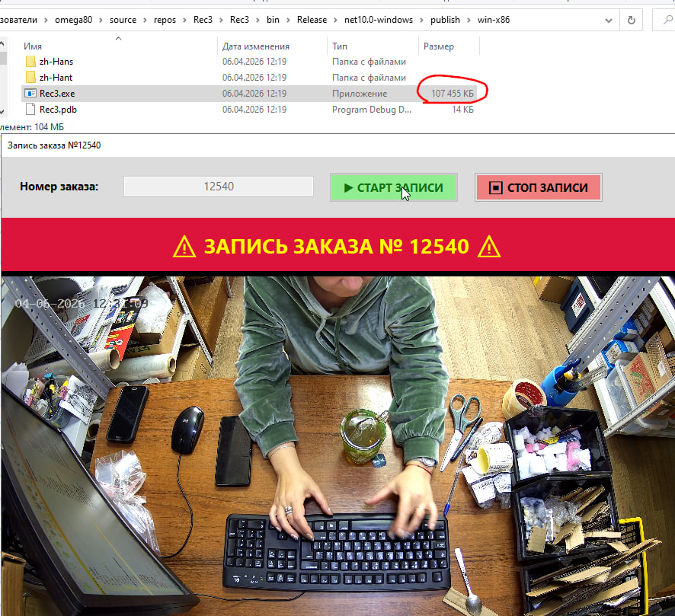
Task: Sort by the Размер column header
Action: click(x=439, y=46)
